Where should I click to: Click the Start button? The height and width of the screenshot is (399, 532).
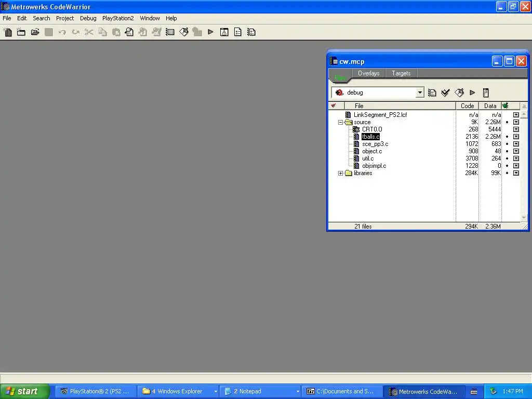[x=25, y=391]
